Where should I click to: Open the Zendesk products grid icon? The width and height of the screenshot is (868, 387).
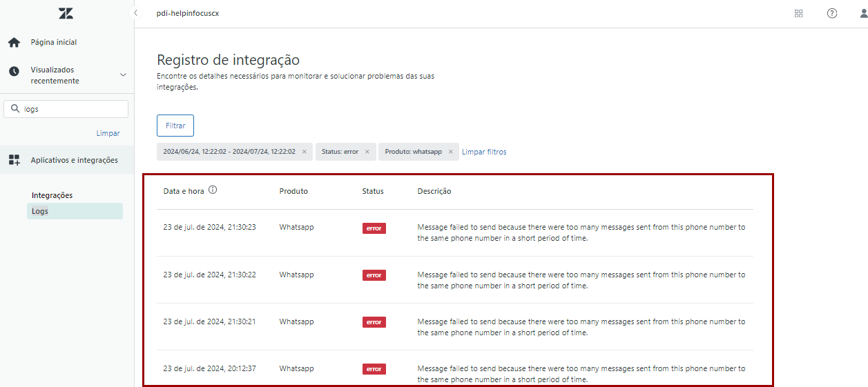tap(799, 13)
